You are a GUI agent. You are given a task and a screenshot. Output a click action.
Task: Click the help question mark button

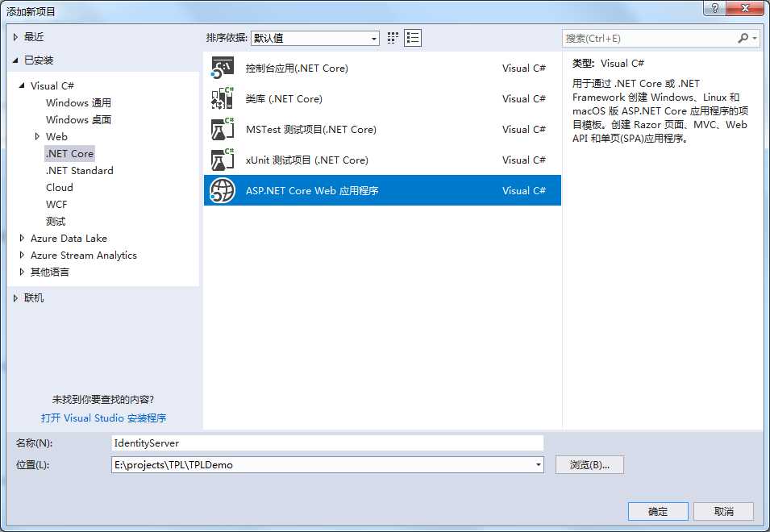pos(714,8)
